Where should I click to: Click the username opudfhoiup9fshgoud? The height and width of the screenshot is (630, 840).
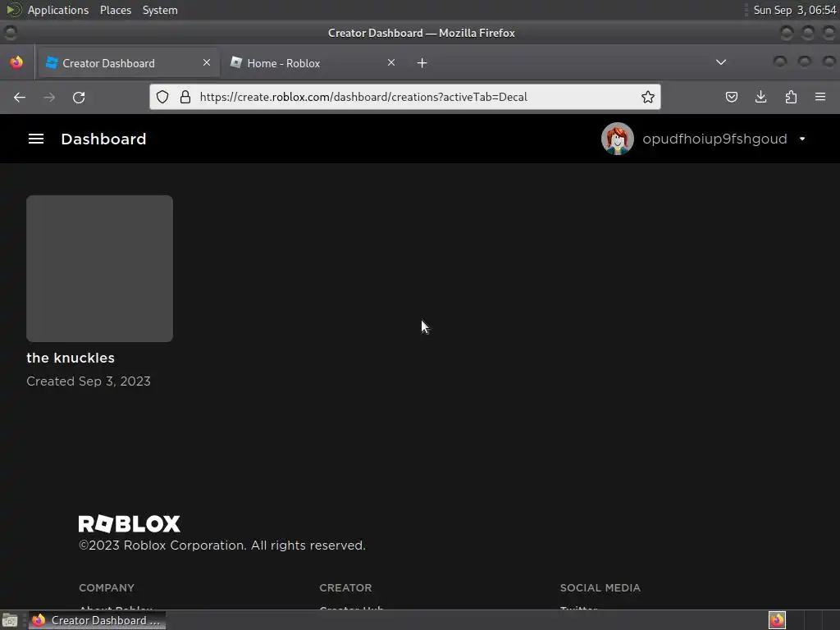(x=714, y=139)
